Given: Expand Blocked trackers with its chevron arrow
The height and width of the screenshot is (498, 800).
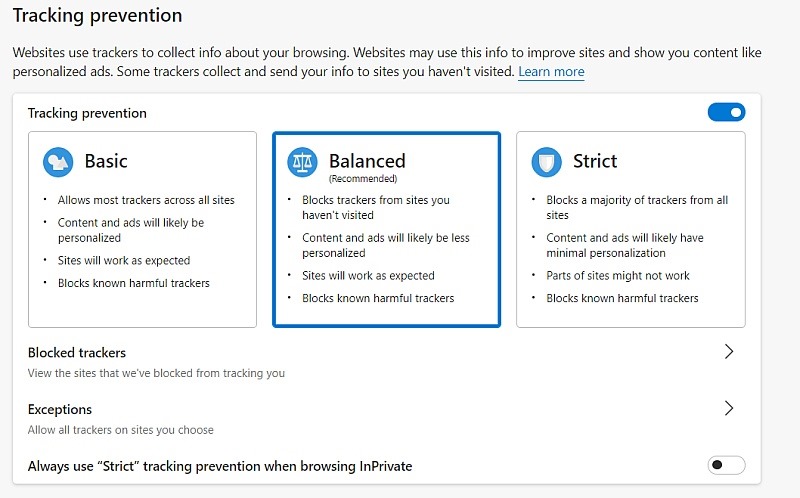Looking at the screenshot, I should tap(729, 352).
